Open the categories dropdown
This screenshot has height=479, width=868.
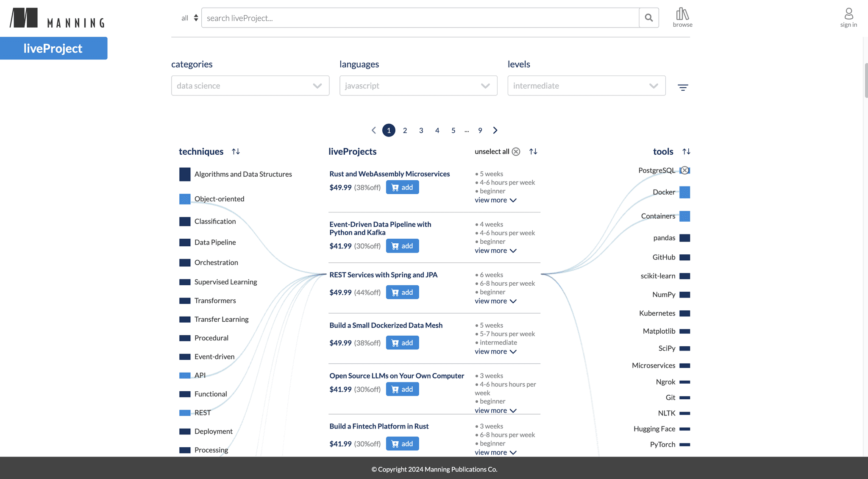pos(250,86)
